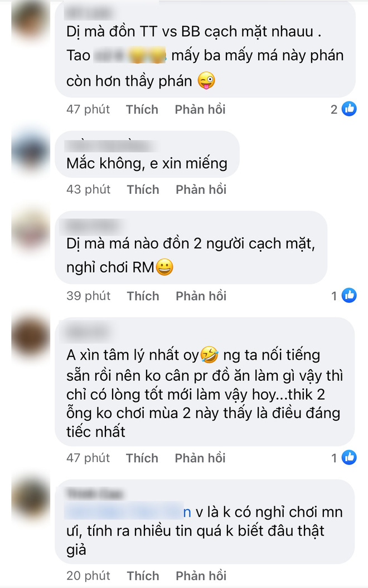Open the blurred author name of the 'Mắc không' comment
This screenshot has height=588, width=368.
point(110,145)
